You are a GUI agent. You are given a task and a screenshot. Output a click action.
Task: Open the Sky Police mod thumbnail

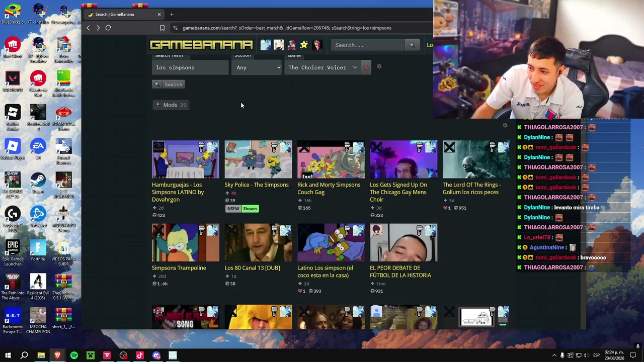point(258,159)
